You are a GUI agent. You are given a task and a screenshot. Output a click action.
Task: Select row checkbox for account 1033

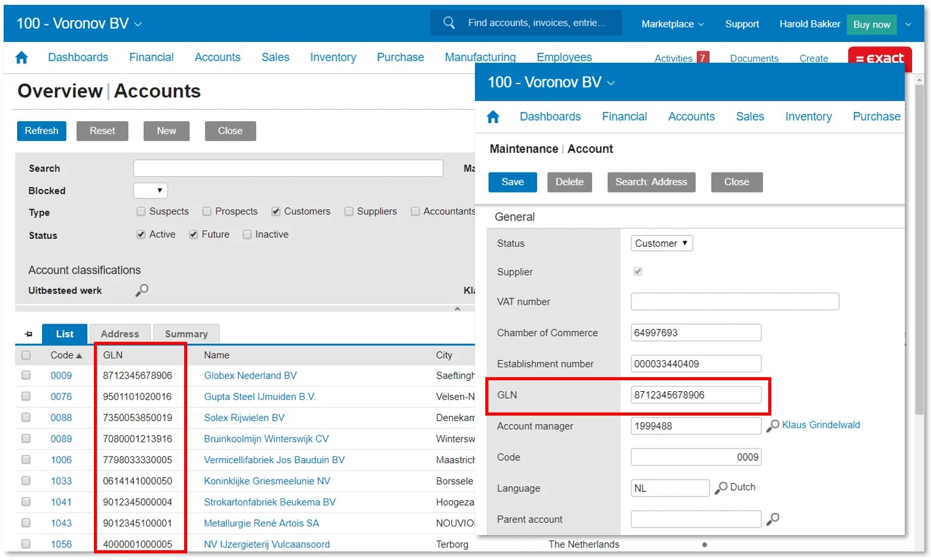tap(26, 481)
